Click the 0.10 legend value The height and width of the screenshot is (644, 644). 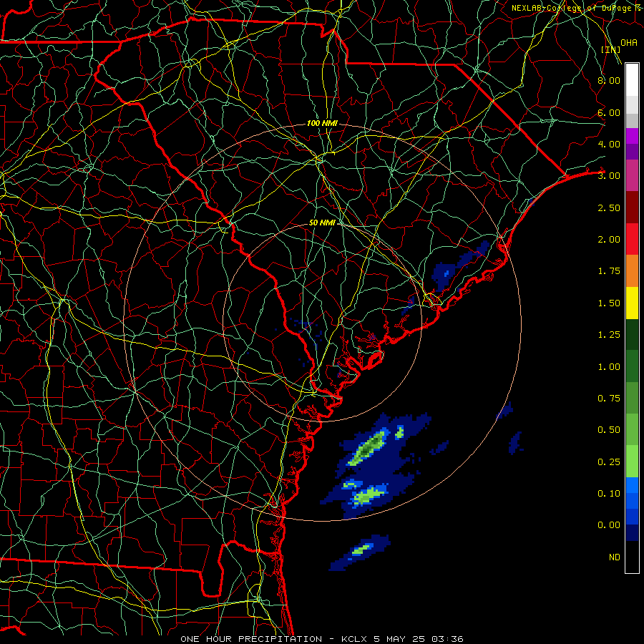(609, 494)
